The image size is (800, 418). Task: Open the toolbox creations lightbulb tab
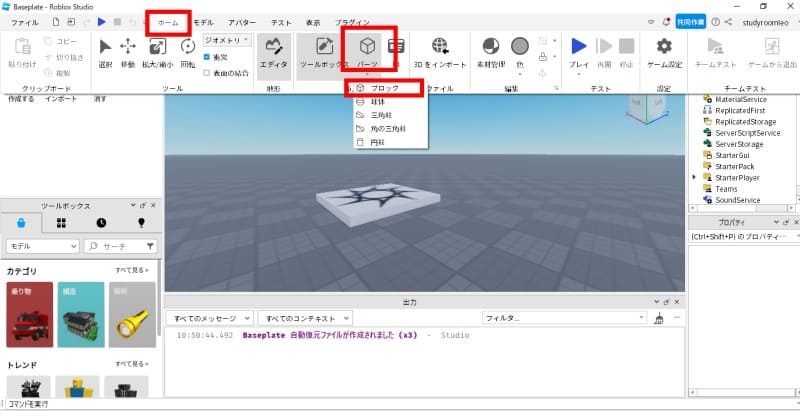(141, 223)
